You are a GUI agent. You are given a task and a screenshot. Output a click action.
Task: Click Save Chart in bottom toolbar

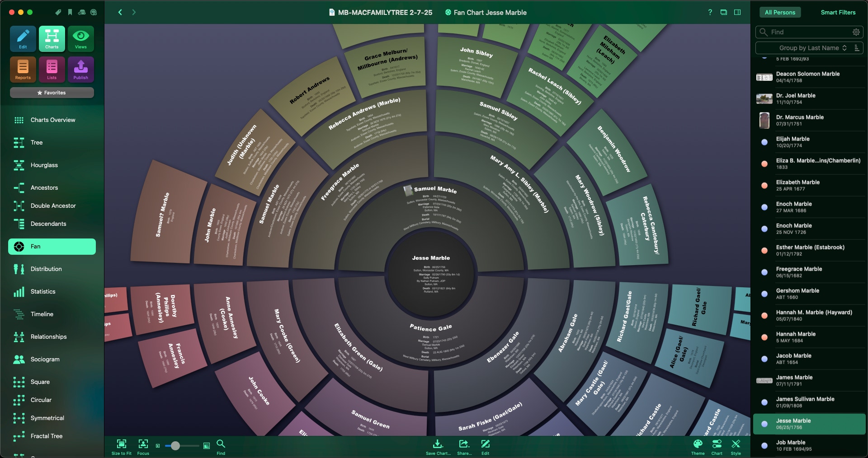[x=438, y=447]
